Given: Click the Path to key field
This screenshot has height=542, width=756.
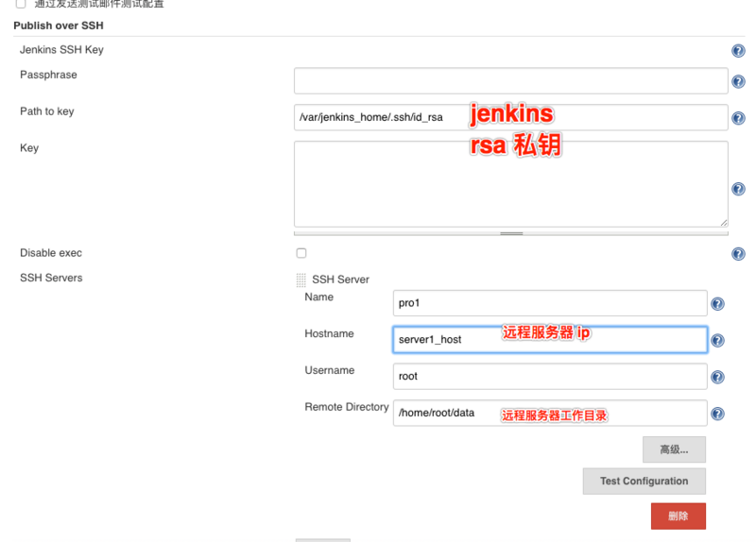Looking at the screenshot, I should point(510,117).
